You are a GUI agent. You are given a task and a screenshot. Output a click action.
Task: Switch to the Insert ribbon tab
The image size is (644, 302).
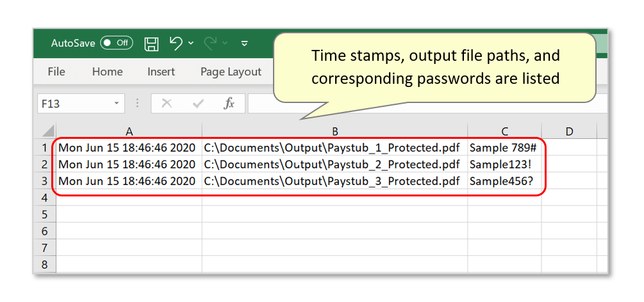161,72
